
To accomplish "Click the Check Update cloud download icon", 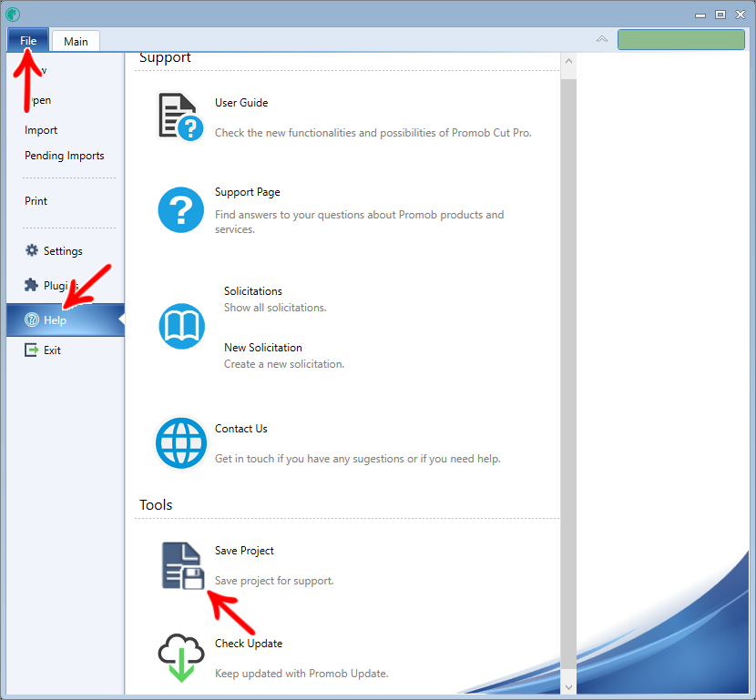I will [x=181, y=658].
